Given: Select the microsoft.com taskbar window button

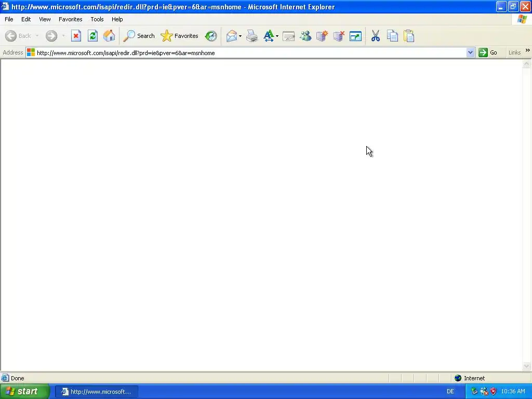Looking at the screenshot, I should pyautogui.click(x=96, y=392).
